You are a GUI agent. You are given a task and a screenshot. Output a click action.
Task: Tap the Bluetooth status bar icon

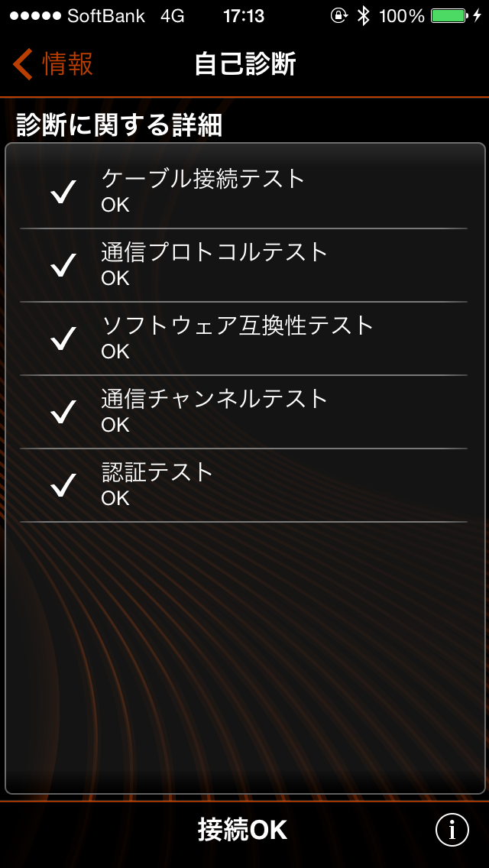(364, 16)
